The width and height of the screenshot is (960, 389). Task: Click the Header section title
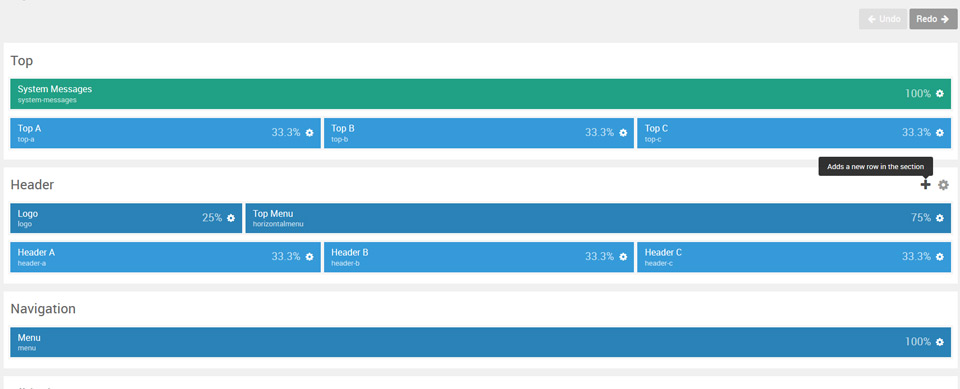pos(32,184)
